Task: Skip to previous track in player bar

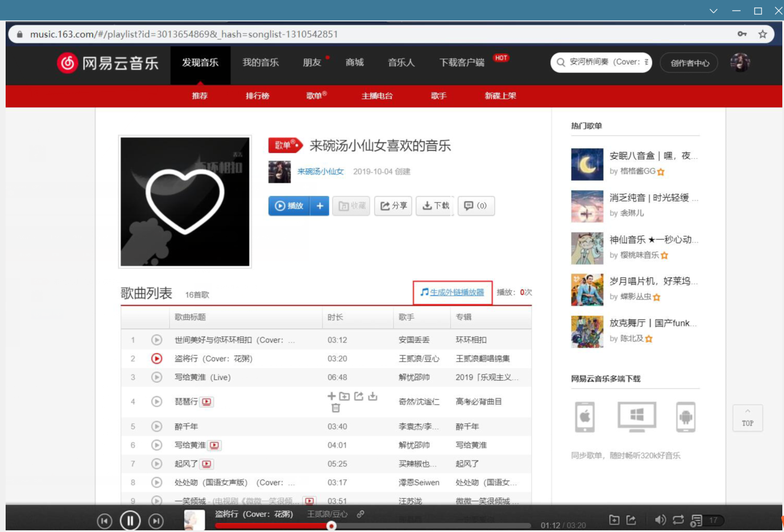Action: coord(104,521)
